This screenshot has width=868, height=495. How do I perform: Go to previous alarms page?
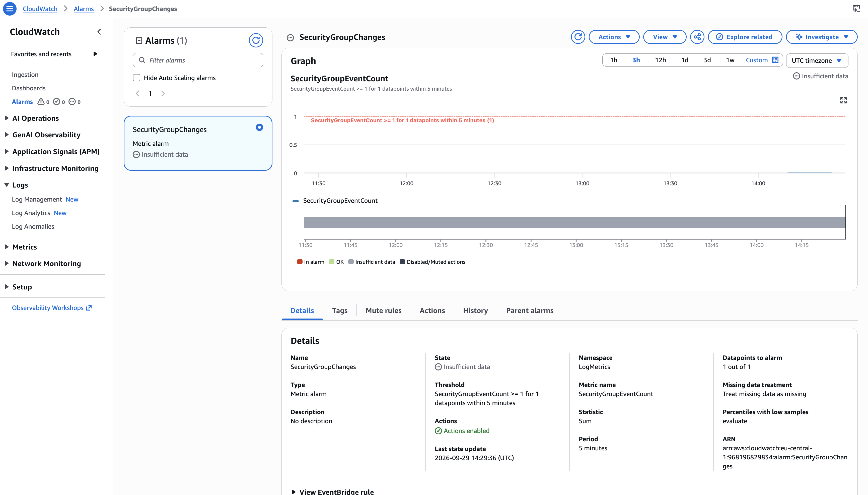(137, 93)
